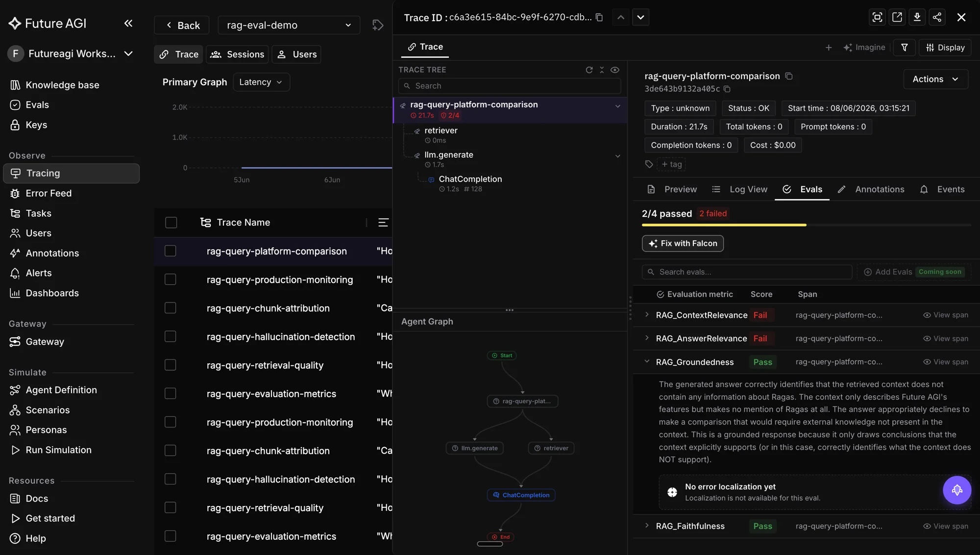The width and height of the screenshot is (980, 555).
Task: Copy the Trace ID to clipboard
Action: (599, 18)
